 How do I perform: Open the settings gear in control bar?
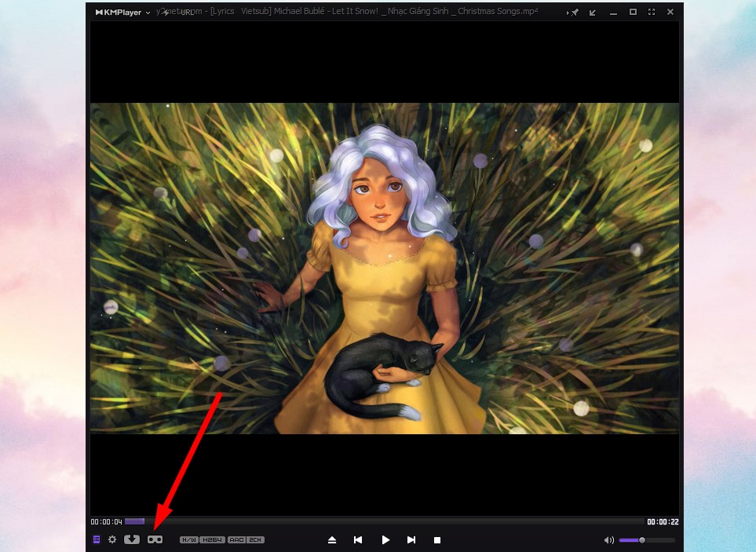pos(112,539)
